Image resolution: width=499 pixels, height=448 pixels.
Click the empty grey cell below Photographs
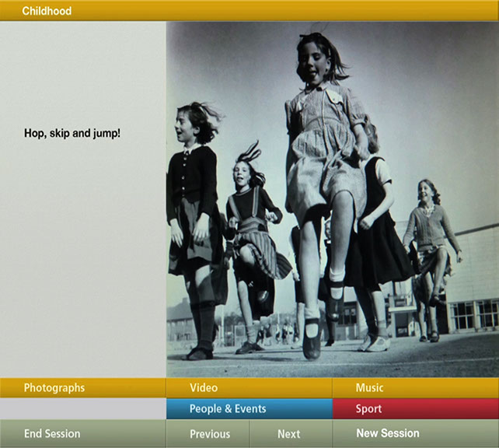[x=82, y=408]
